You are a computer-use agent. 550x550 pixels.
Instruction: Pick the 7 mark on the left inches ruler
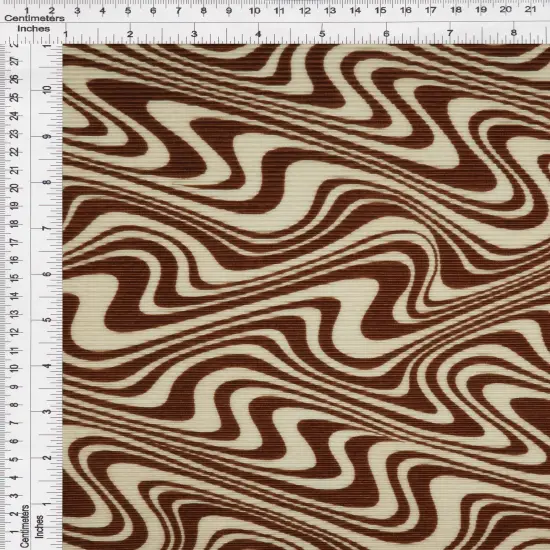(x=47, y=228)
